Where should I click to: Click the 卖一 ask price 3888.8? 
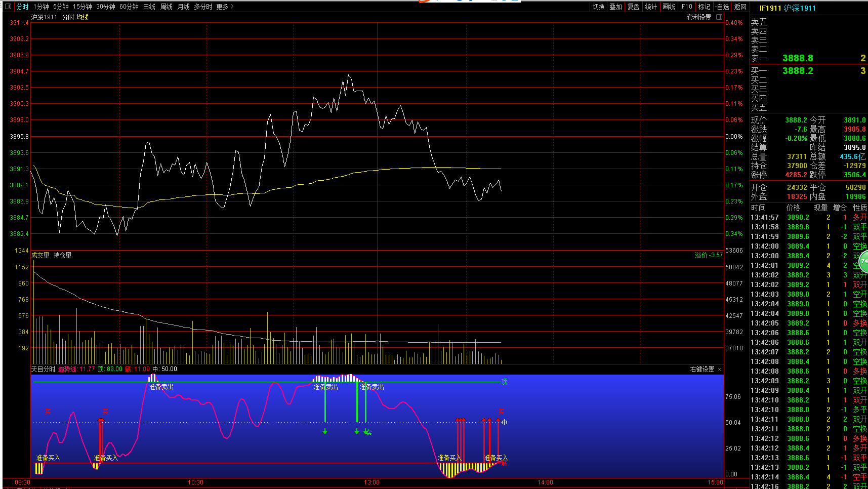(798, 58)
